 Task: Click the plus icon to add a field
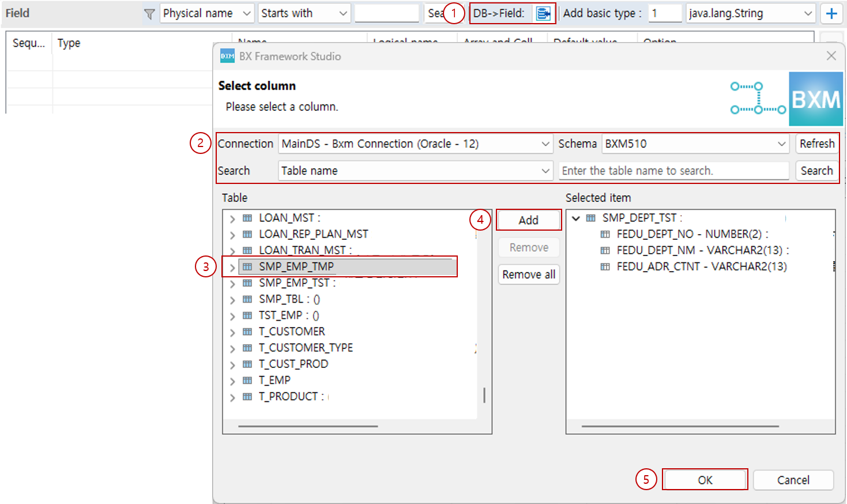(831, 13)
